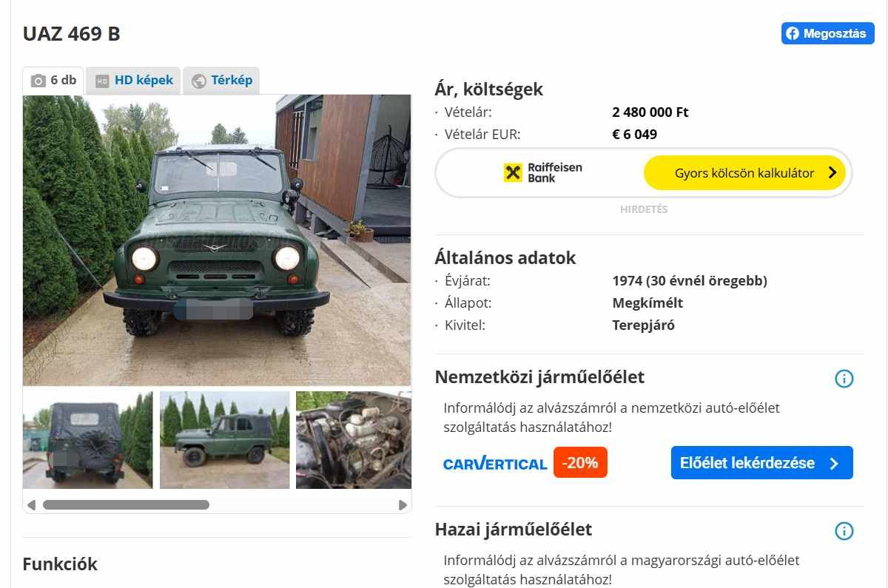
Task: Open the rear view UAZ thumbnail
Action: [87, 440]
